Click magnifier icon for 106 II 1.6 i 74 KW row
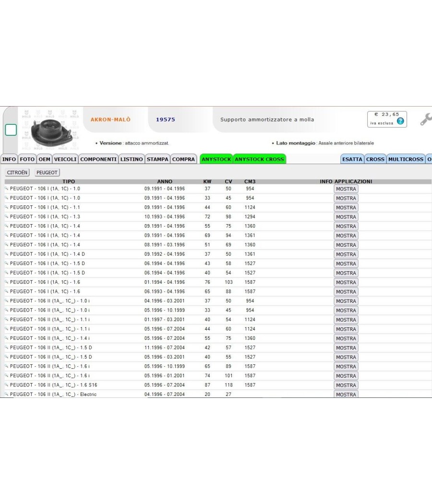The width and height of the screenshot is (432, 504). [x=6, y=375]
